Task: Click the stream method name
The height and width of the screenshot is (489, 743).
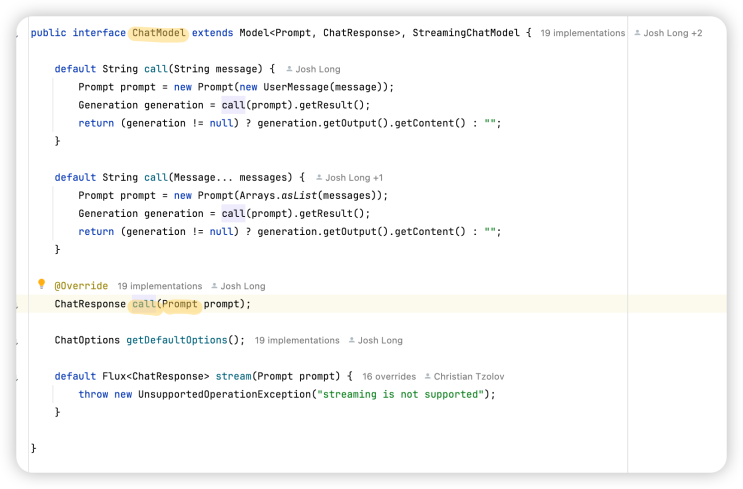Action: pos(233,376)
